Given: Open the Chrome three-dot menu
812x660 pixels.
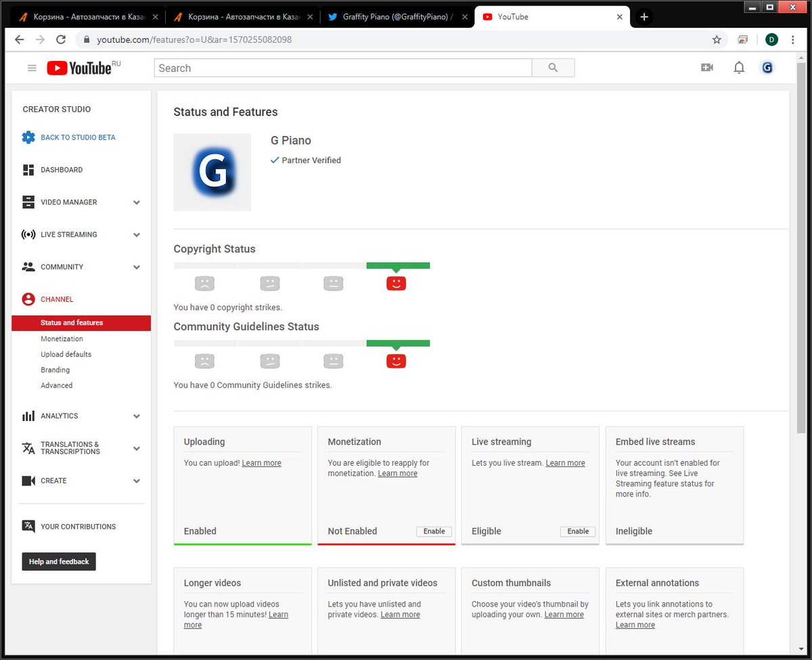Looking at the screenshot, I should (793, 40).
